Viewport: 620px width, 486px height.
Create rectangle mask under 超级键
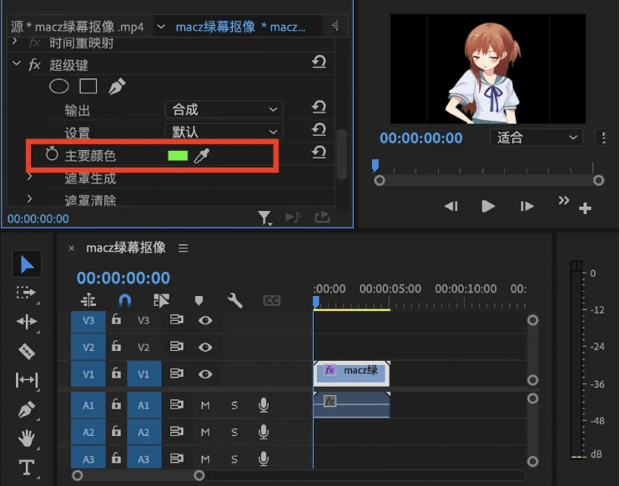(88, 86)
